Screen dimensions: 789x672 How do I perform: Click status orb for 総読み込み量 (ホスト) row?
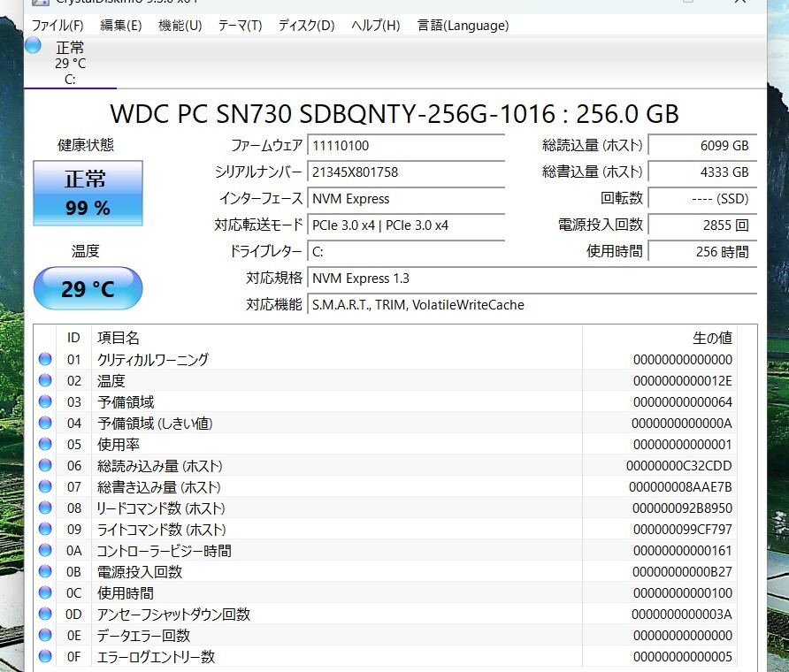point(45,465)
